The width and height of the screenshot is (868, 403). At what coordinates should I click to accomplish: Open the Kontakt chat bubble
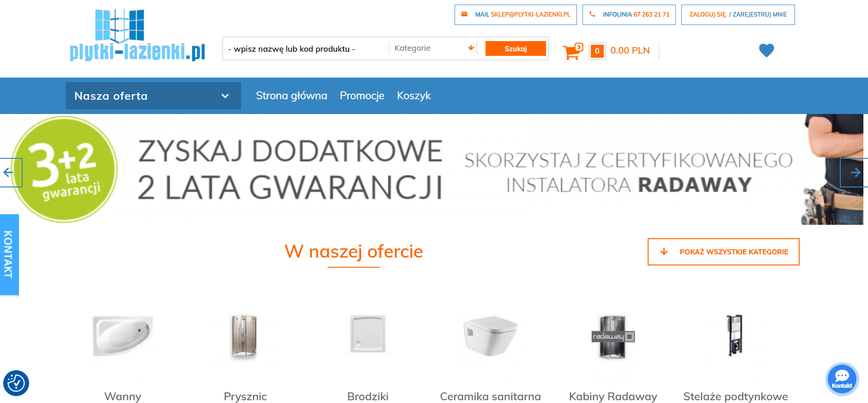pyautogui.click(x=842, y=379)
